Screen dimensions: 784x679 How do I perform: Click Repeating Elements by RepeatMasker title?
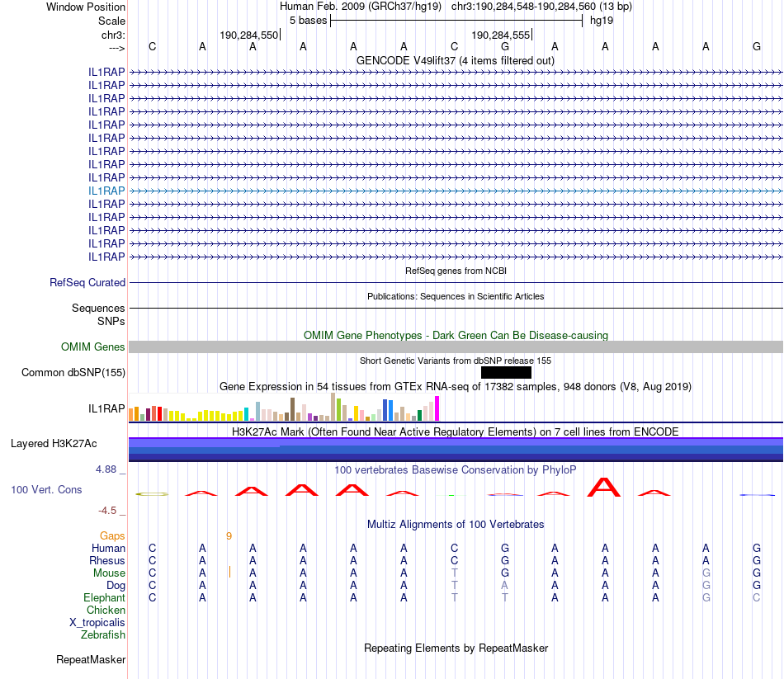click(x=456, y=648)
